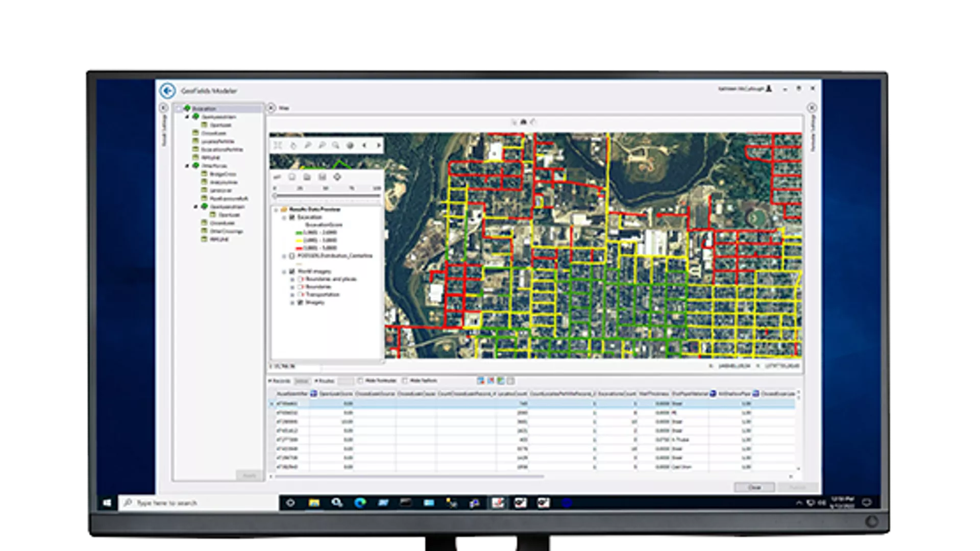The height and width of the screenshot is (551, 980).
Task: Select the Excavation root tree node
Action: click(x=204, y=109)
